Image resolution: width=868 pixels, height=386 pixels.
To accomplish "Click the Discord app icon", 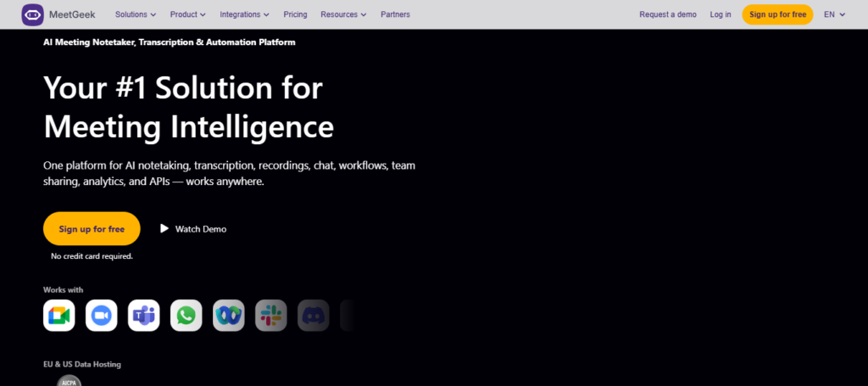I will [x=314, y=316].
